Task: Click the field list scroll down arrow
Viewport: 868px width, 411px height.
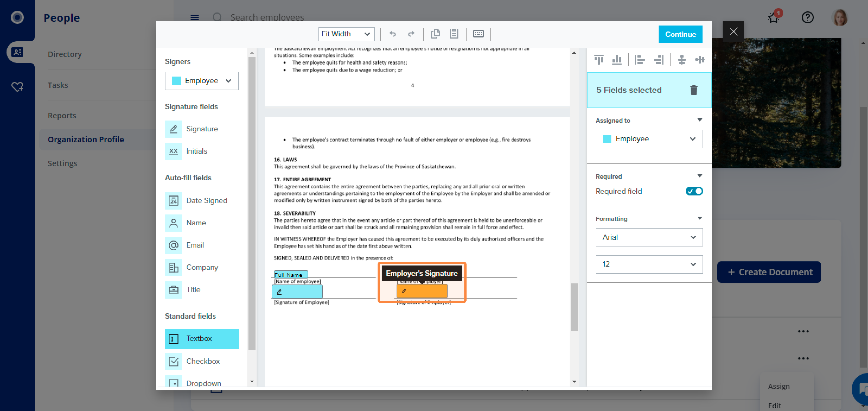Action: [x=252, y=382]
